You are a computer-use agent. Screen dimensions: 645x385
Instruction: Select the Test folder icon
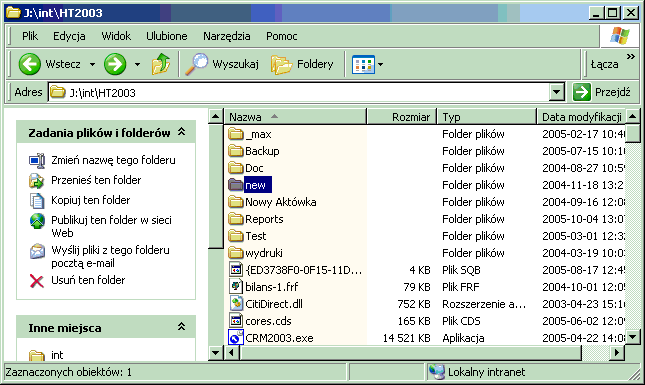point(236,236)
